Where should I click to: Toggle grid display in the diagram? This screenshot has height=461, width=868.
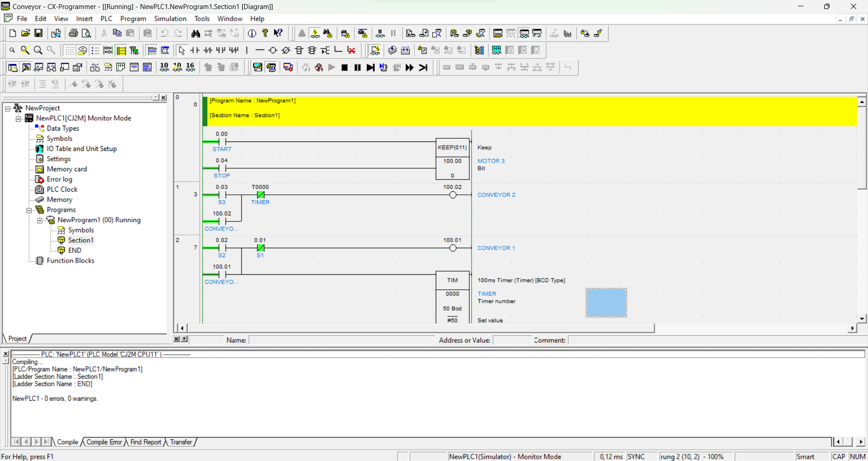tap(69, 50)
